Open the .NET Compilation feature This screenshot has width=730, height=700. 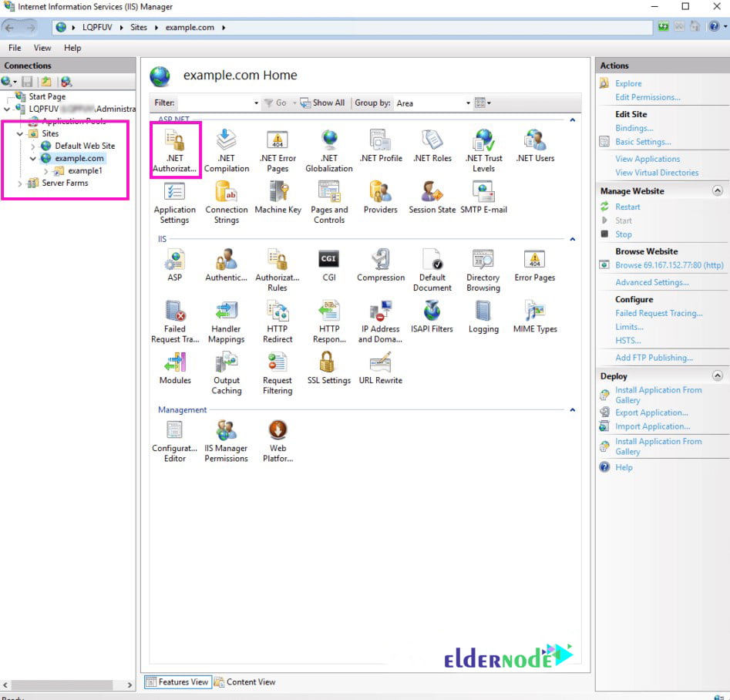coord(227,150)
